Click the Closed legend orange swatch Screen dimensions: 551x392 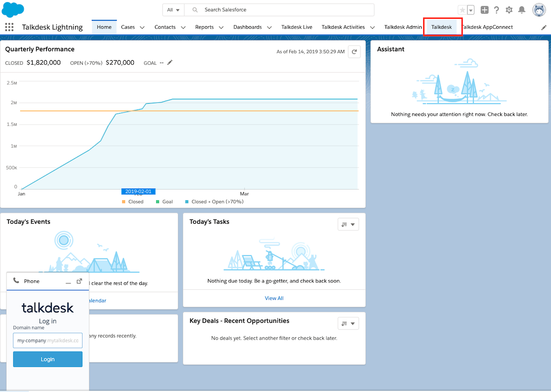coord(123,201)
